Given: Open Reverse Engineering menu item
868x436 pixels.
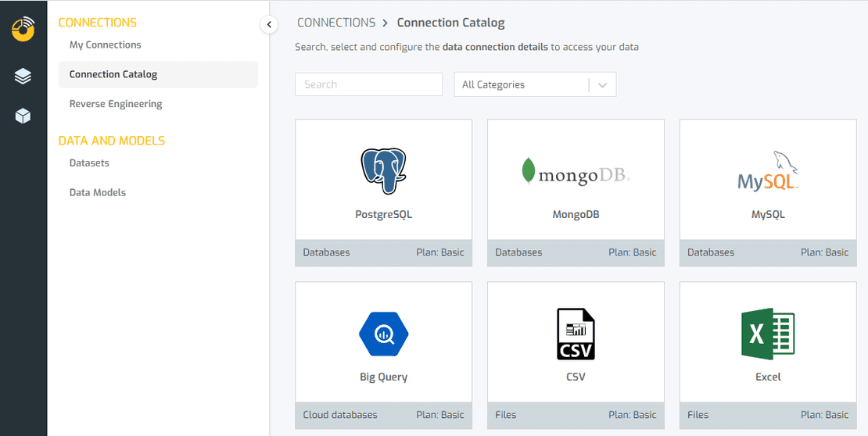Looking at the screenshot, I should pos(116,103).
